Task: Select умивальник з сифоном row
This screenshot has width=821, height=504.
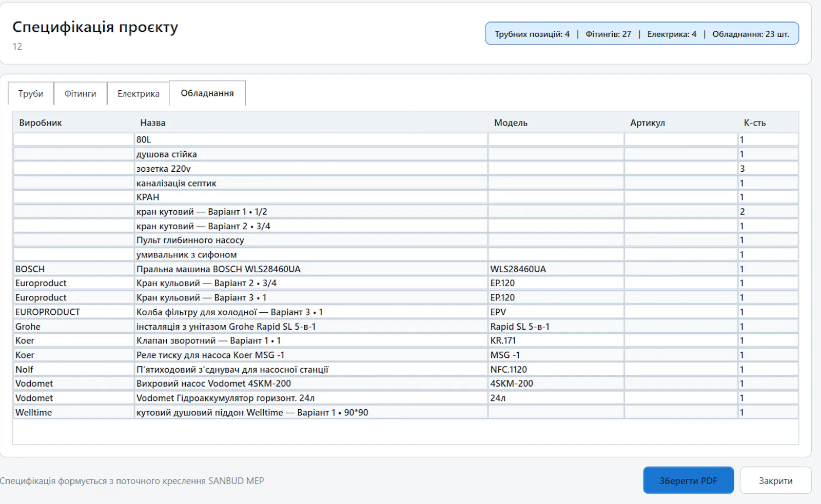Action: 406,254
